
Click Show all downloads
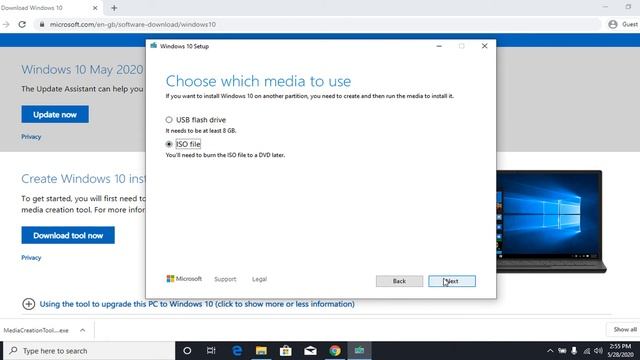(624, 329)
